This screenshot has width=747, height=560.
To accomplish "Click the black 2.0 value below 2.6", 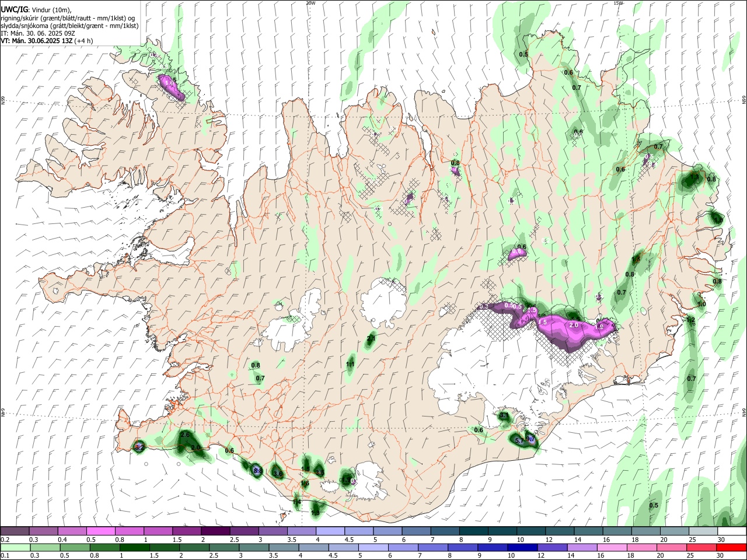I will click(x=196, y=448).
